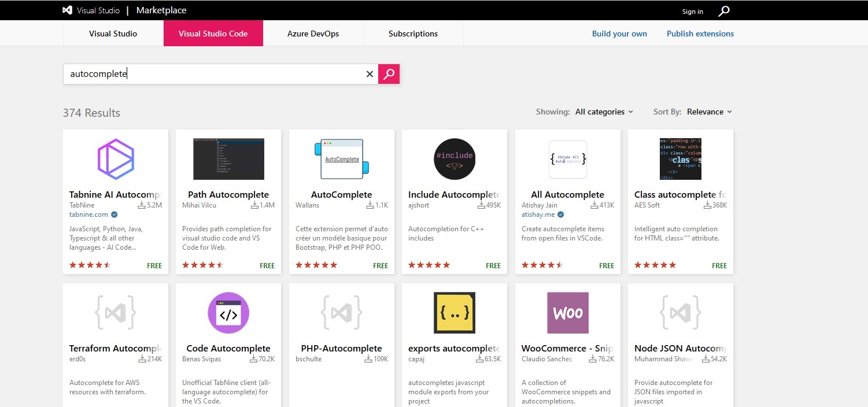This screenshot has width=868, height=407.
Task: Open the Node JSON Autocomplete extension title
Action: 681,349
